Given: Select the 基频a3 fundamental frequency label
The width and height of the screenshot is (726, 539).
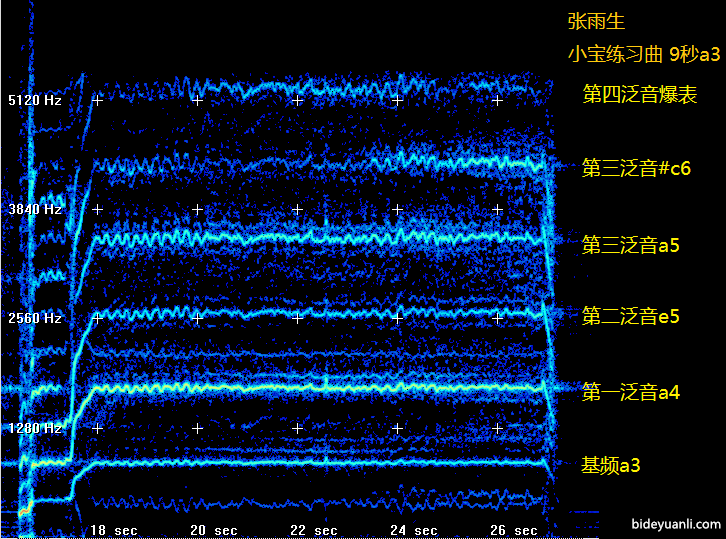Looking at the screenshot, I should pyautogui.click(x=610, y=465).
